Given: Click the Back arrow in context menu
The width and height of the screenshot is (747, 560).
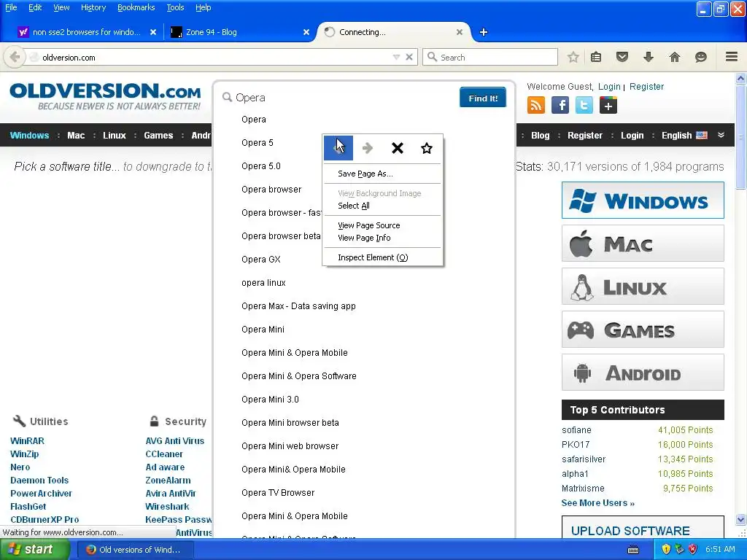Looking at the screenshot, I should (x=338, y=147).
